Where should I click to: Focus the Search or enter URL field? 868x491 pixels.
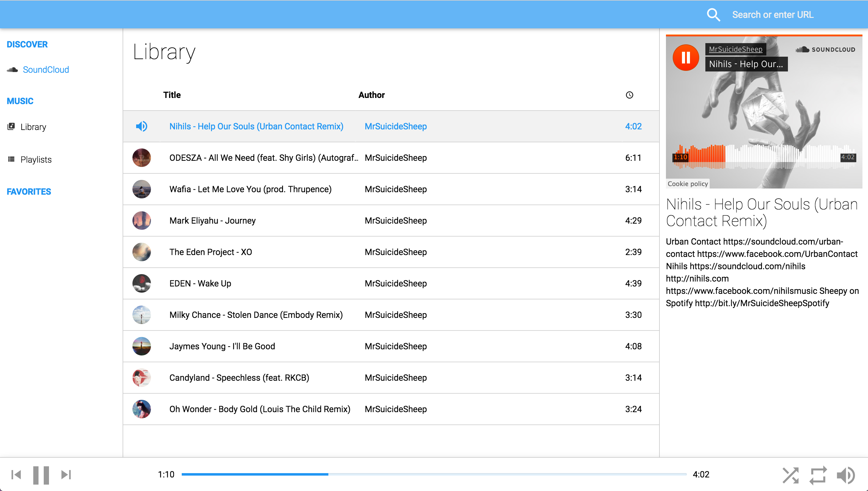click(773, 15)
